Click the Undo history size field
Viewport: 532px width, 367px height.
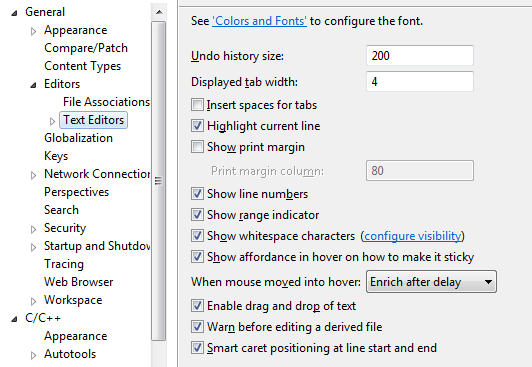(x=420, y=55)
